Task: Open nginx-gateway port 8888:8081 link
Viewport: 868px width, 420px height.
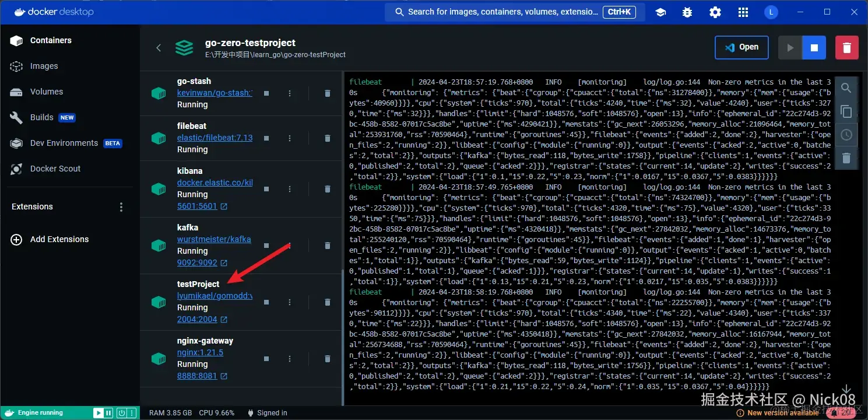Action: point(202,376)
